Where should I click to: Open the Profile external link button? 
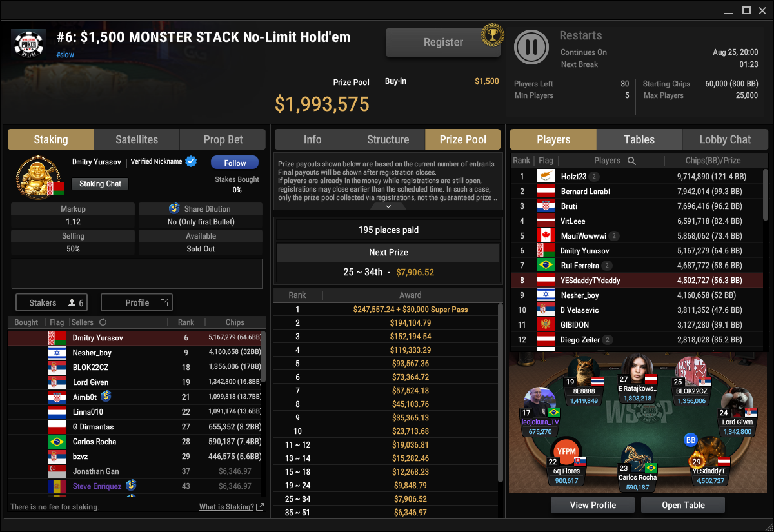click(137, 302)
